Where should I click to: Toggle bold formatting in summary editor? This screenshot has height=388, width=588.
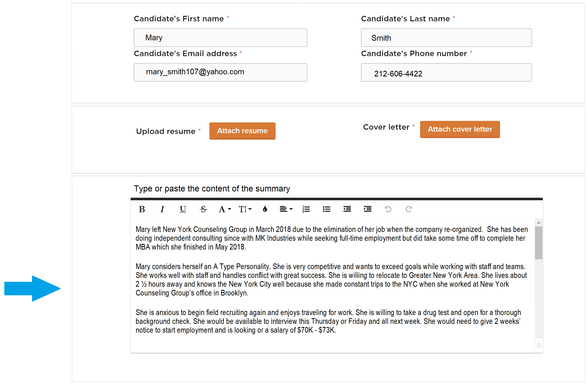(142, 209)
